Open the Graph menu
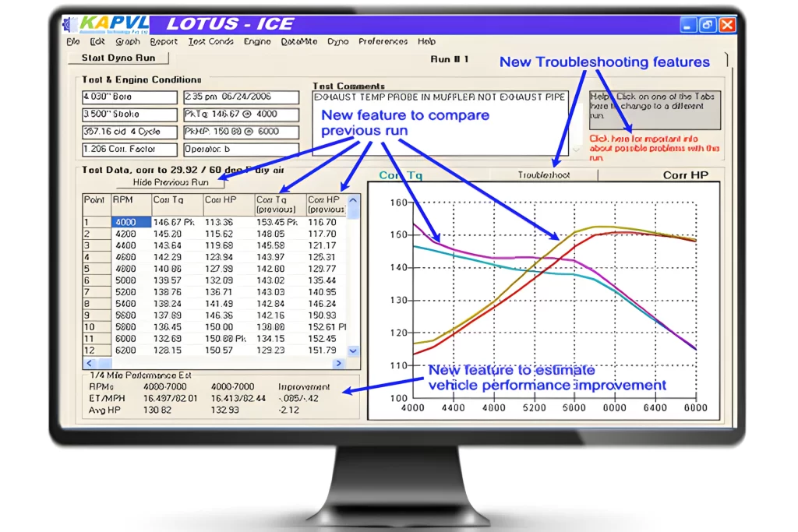This screenshot has width=798, height=532. 128,41
